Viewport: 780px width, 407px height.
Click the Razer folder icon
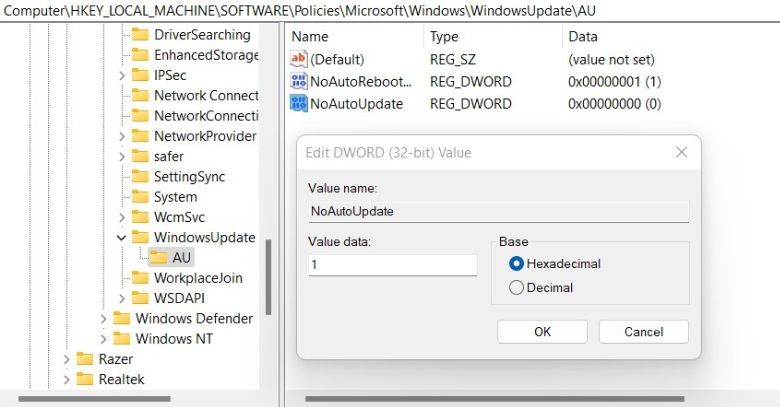tap(85, 359)
